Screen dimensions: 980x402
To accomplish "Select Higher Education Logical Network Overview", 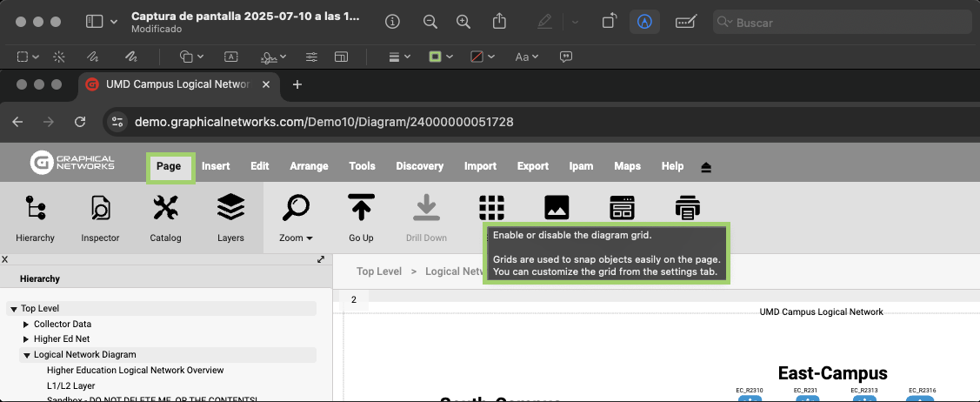I will 135,371.
